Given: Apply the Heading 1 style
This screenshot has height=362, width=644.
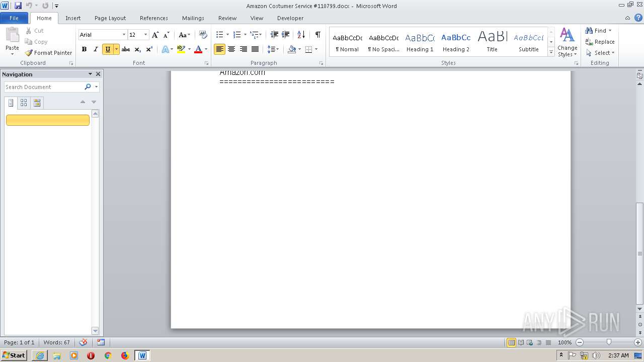Looking at the screenshot, I should pyautogui.click(x=420, y=42).
